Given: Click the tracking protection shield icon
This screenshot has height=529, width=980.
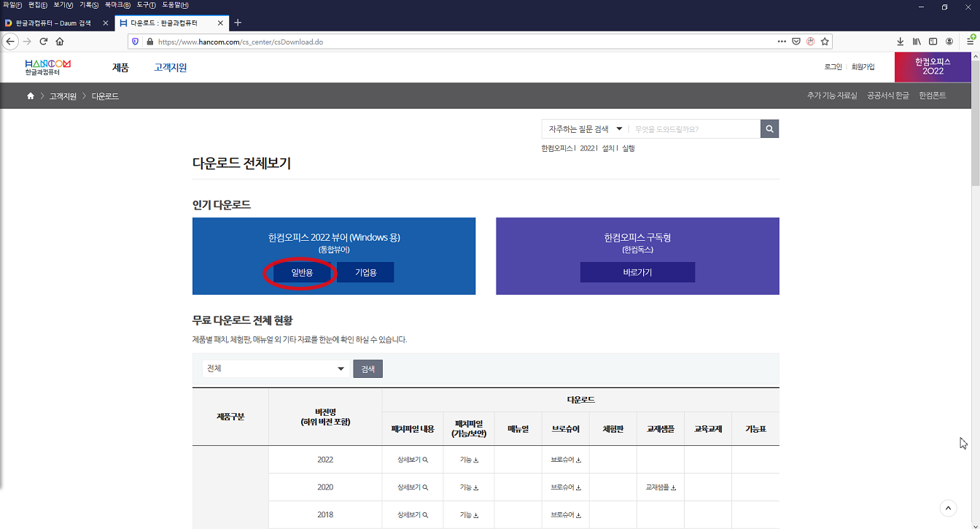Looking at the screenshot, I should click(135, 42).
